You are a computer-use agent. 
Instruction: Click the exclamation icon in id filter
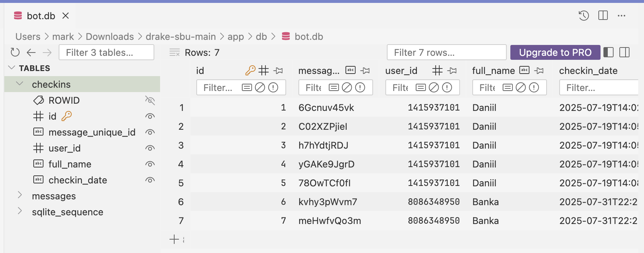pyautogui.click(x=273, y=87)
